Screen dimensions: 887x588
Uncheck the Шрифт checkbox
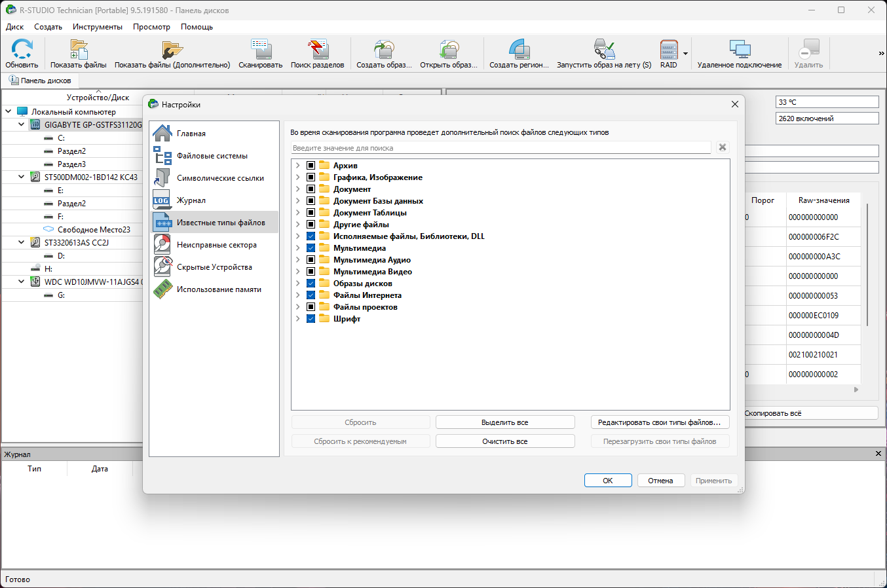tap(311, 319)
